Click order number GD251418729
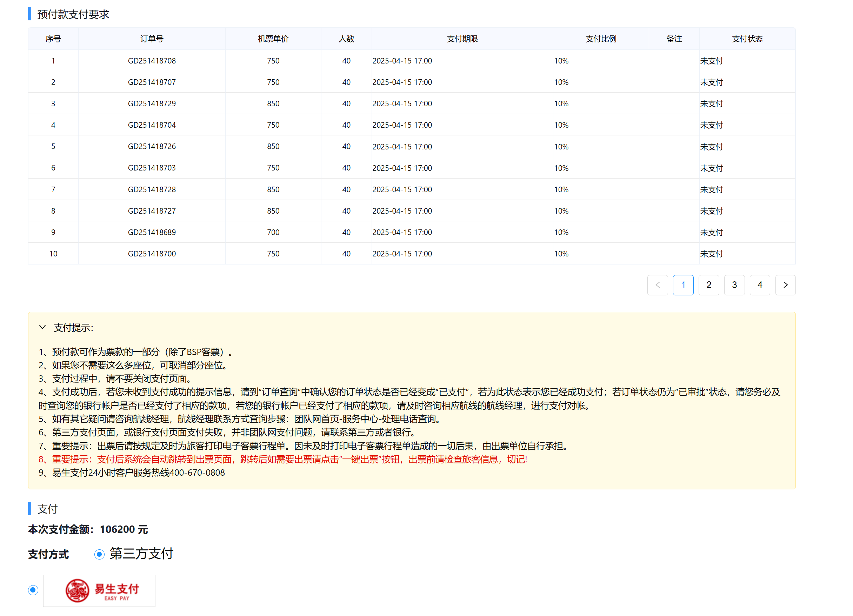 (152, 103)
